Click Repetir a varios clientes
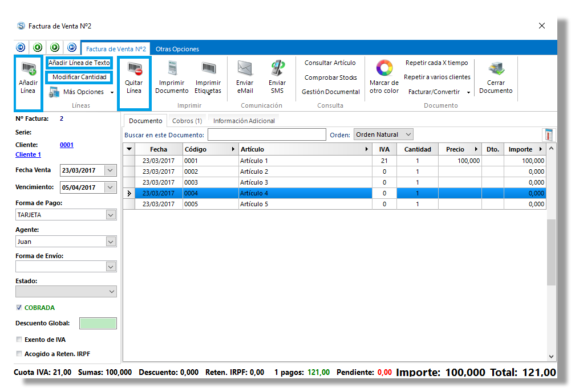This screenshot has height=392, width=571. [x=437, y=77]
